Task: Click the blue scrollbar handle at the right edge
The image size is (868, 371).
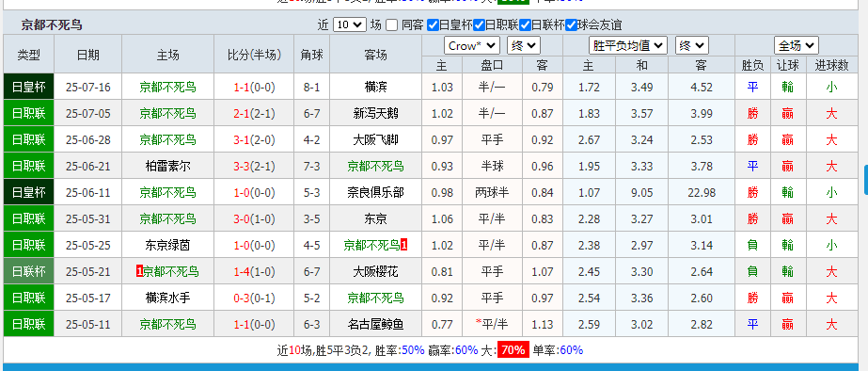Action: (x=866, y=179)
